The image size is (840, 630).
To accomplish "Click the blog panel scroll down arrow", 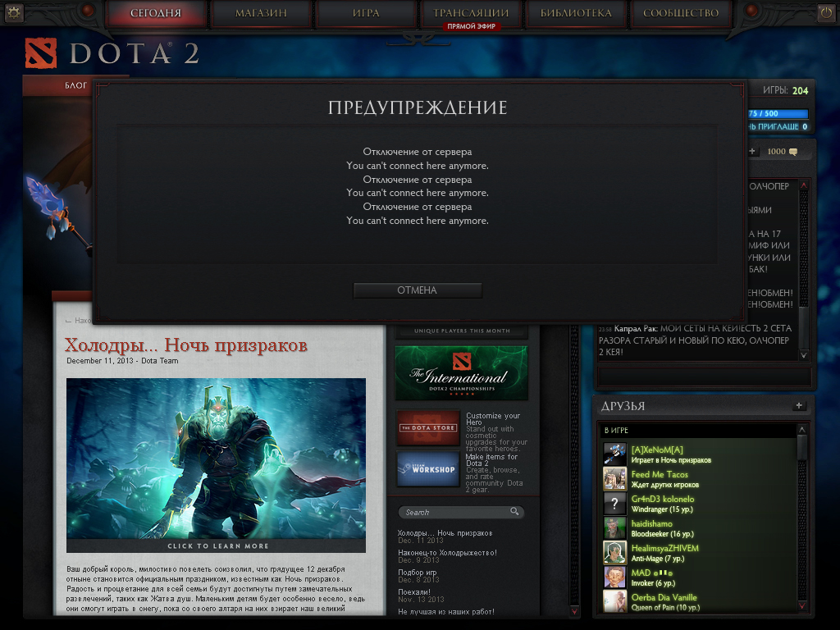I will (575, 611).
